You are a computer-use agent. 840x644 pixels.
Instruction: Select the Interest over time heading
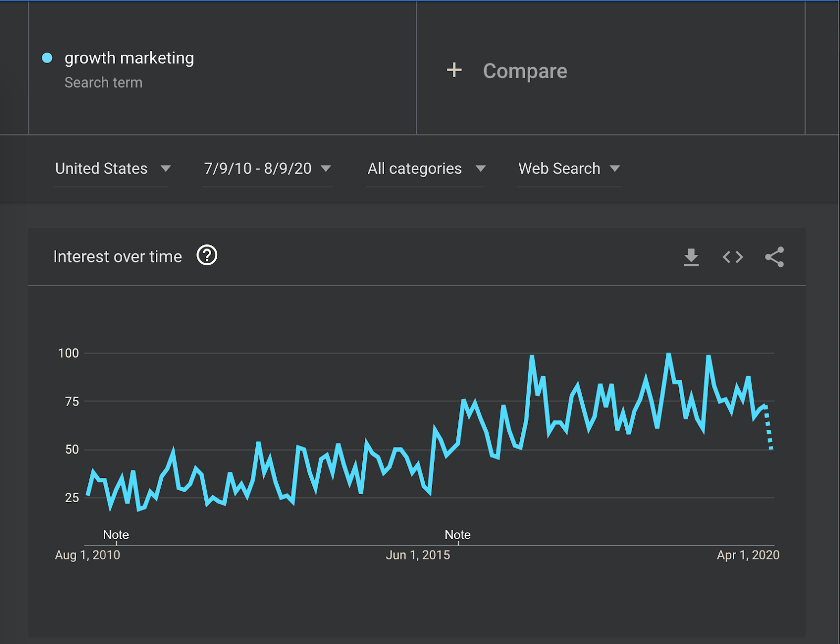(118, 256)
